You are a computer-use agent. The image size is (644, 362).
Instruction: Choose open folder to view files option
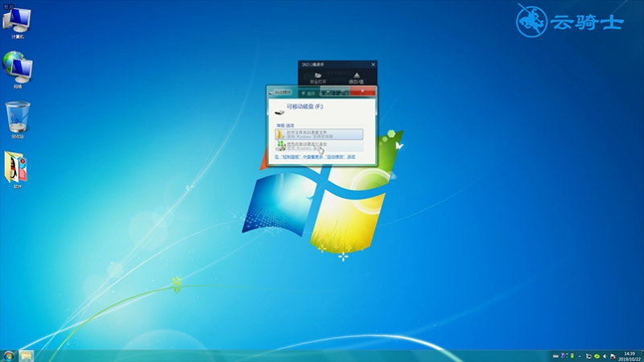pos(319,134)
